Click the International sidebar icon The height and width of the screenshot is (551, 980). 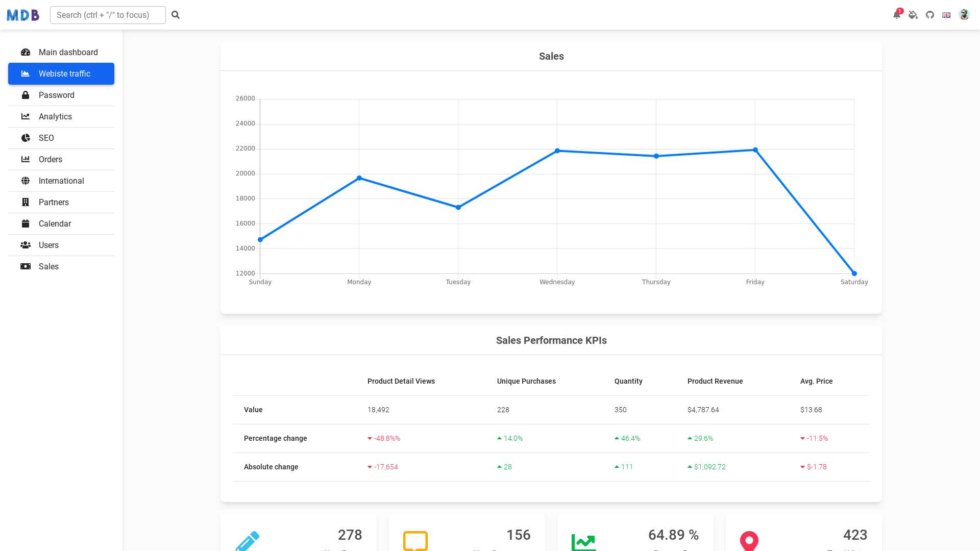pyautogui.click(x=26, y=180)
